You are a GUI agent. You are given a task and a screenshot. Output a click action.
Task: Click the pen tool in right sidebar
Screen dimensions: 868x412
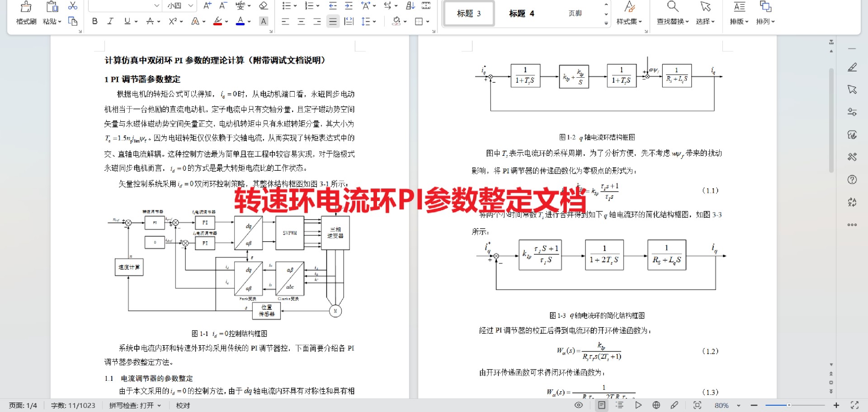(x=852, y=67)
